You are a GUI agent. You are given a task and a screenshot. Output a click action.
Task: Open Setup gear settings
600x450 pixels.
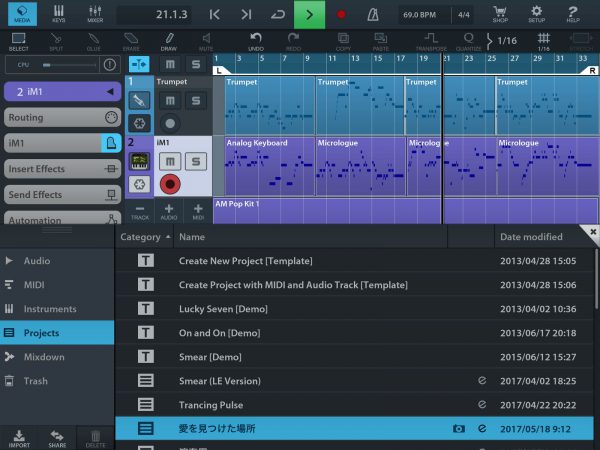[x=536, y=14]
